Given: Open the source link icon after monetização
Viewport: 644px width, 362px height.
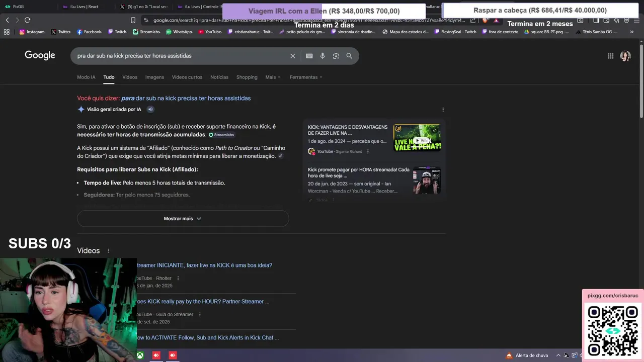Looking at the screenshot, I should coord(281,156).
